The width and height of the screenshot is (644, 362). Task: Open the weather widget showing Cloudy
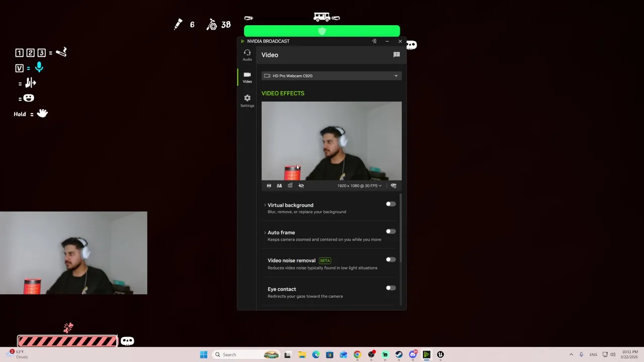(x=19, y=354)
